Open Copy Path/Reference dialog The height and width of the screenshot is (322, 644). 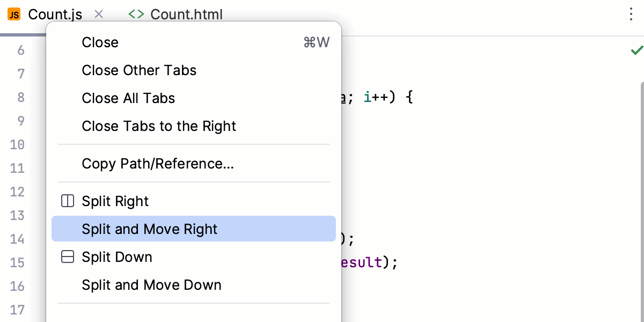point(158,164)
